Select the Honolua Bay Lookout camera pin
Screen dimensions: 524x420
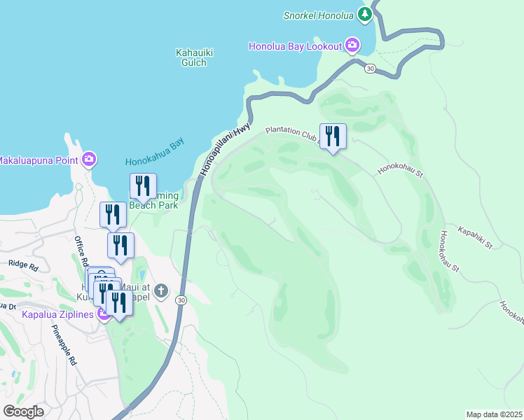[352, 45]
